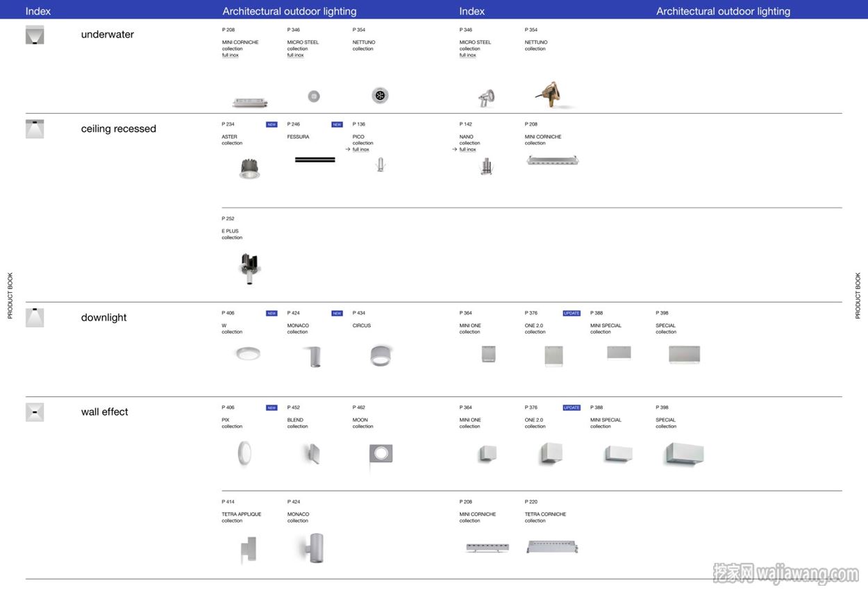
Task: Select the PICO collection product image
Action: [380, 164]
